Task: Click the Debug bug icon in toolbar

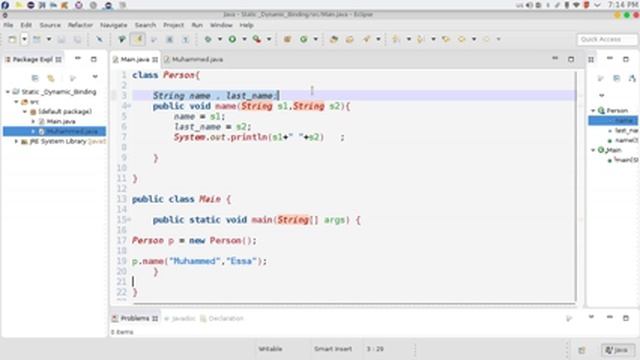Action: (x=208, y=39)
